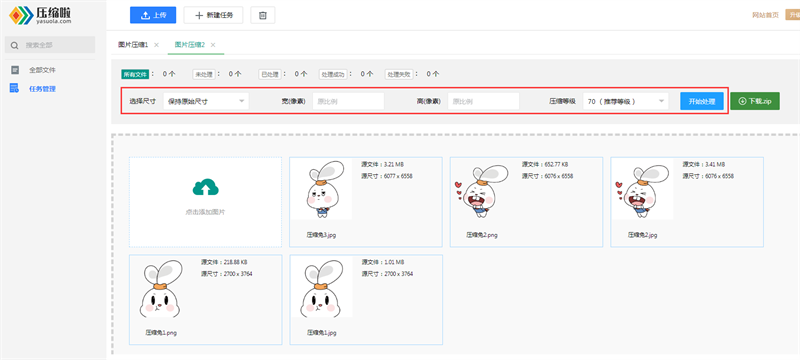Click the file name 压缩兔2.png
This screenshot has width=800, height=360.
click(482, 235)
